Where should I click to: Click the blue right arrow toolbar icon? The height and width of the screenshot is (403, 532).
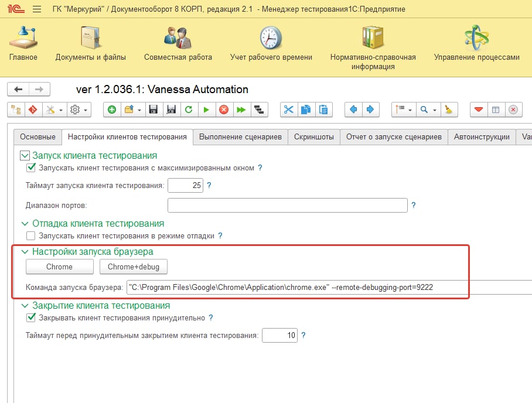370,110
